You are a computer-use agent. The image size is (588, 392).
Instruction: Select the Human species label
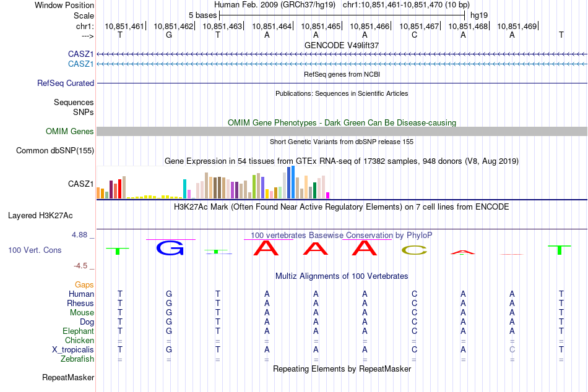[x=81, y=294]
